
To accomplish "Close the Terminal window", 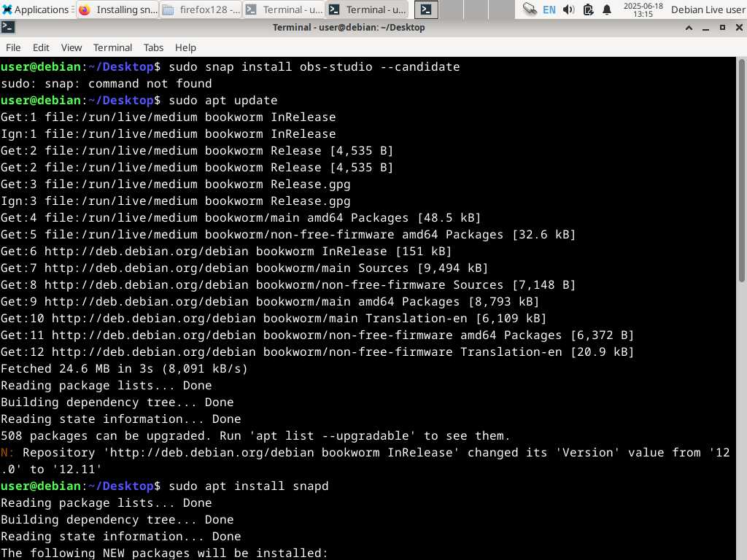I will (x=739, y=28).
